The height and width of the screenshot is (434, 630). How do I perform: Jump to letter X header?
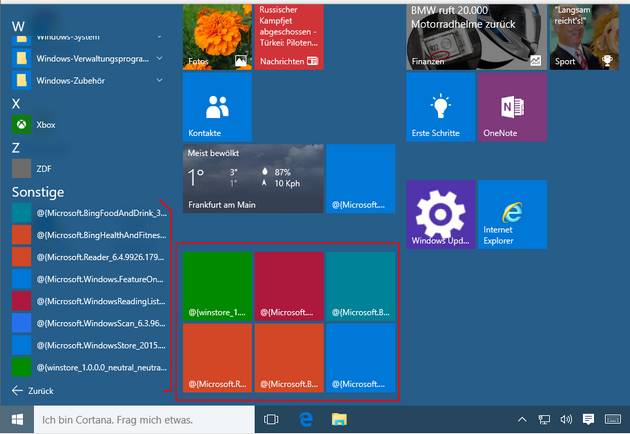click(x=16, y=104)
